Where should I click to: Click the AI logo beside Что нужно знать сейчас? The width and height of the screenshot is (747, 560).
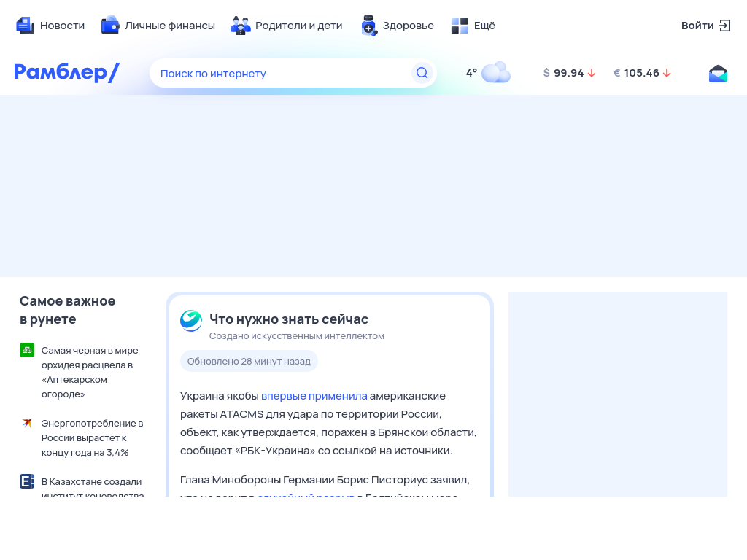(191, 321)
